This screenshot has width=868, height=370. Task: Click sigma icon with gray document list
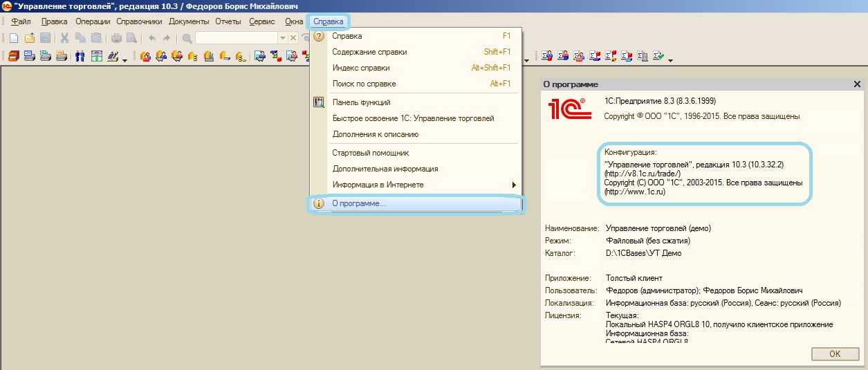643,56
